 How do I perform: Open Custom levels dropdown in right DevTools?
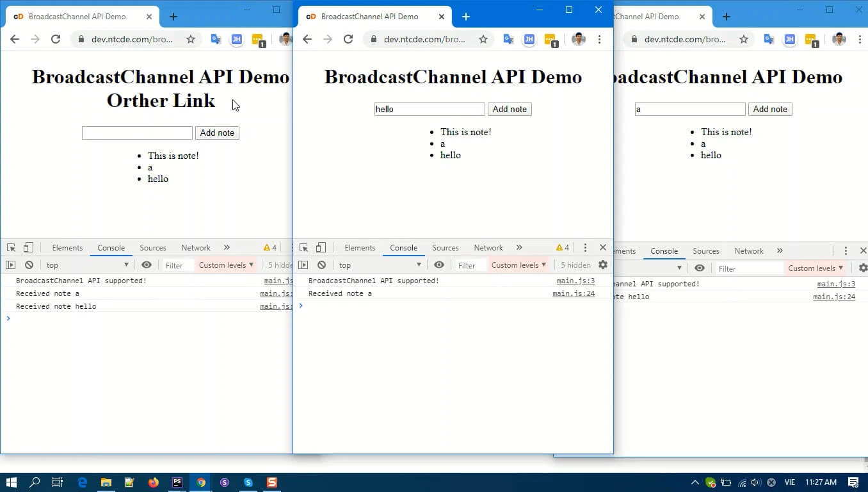pos(816,268)
